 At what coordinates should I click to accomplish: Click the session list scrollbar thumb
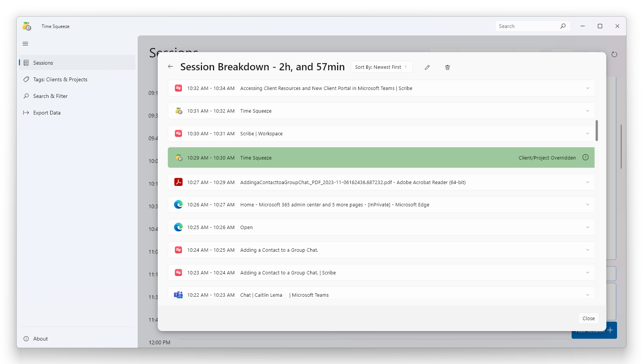click(x=597, y=130)
